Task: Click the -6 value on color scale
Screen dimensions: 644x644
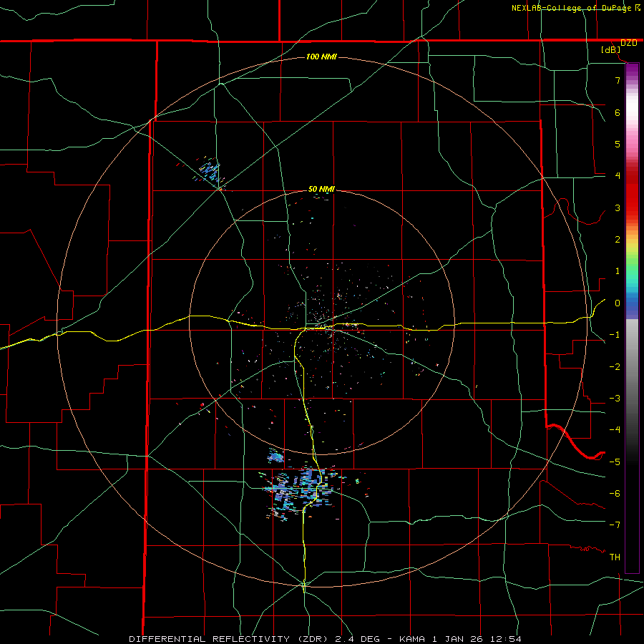Action: point(615,494)
